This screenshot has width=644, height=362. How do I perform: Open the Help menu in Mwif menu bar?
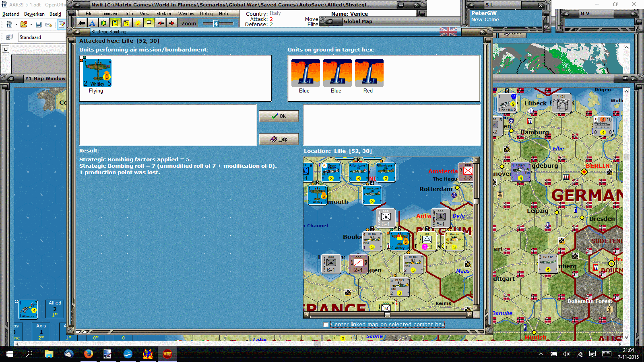[x=223, y=14]
